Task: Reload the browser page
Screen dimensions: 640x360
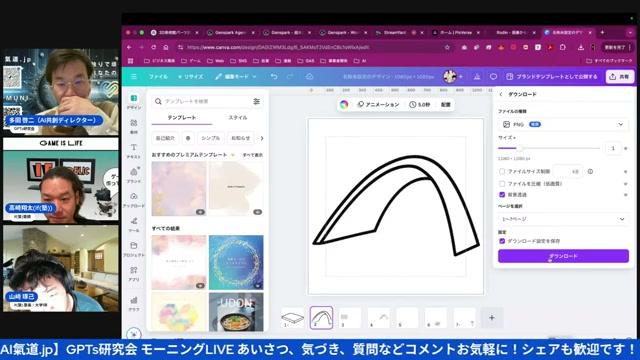Action: (x=153, y=47)
